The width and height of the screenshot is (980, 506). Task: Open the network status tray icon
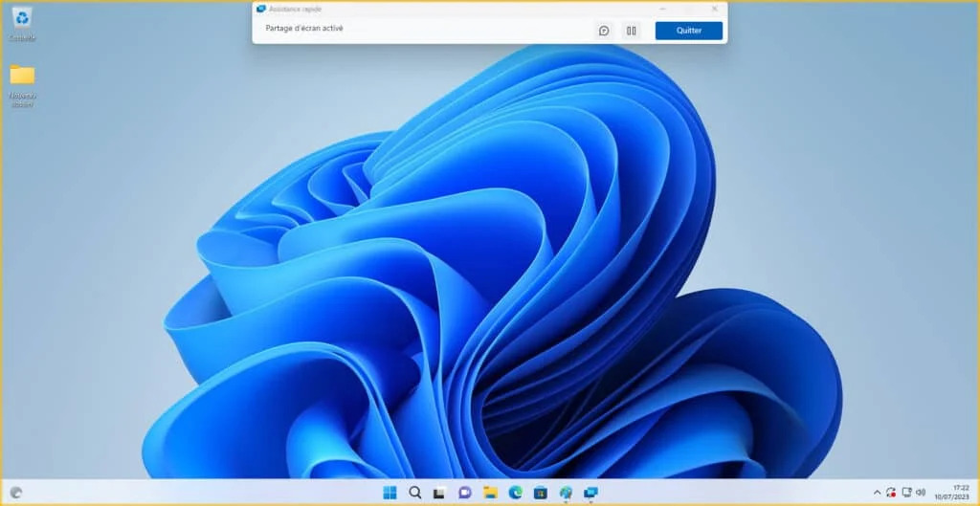click(907, 493)
